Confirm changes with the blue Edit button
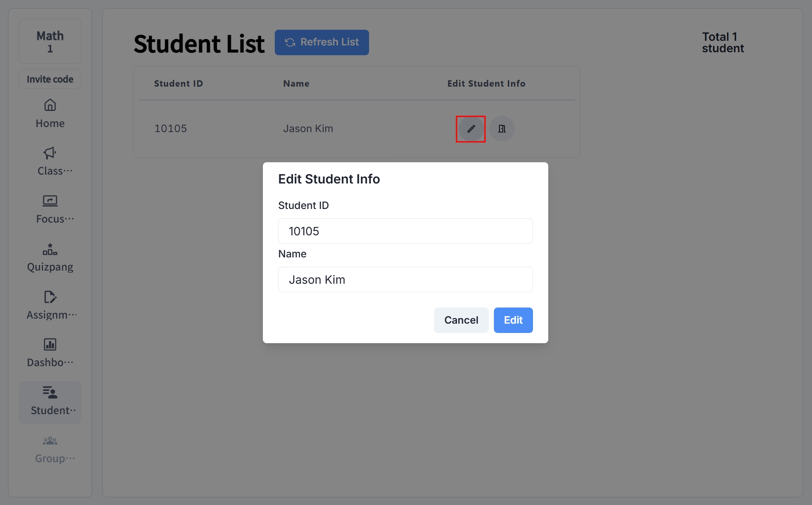The width and height of the screenshot is (812, 505). (513, 320)
